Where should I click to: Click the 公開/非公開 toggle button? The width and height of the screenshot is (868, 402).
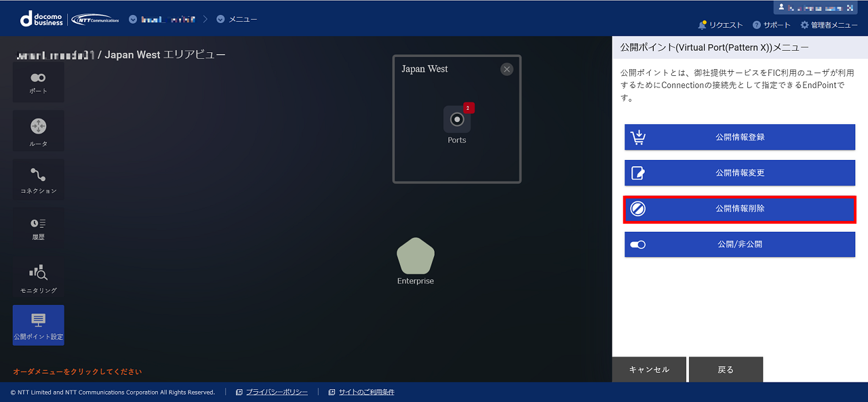pos(740,244)
